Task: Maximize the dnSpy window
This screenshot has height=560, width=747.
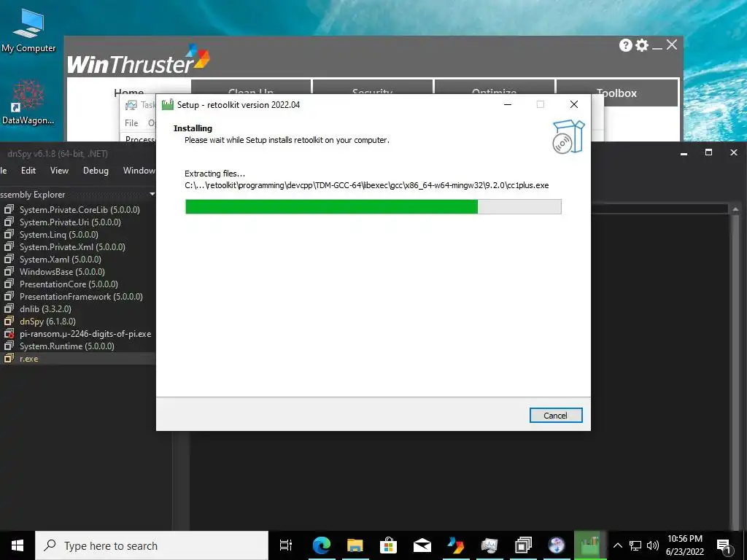Action: pyautogui.click(x=709, y=152)
